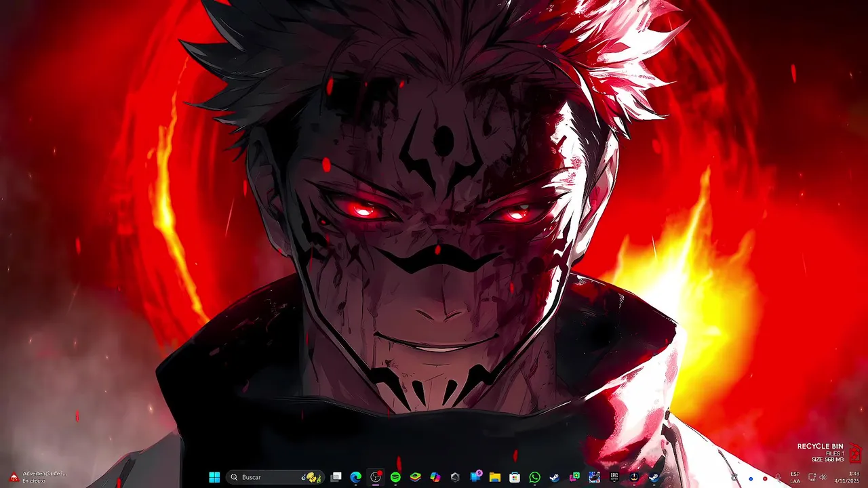Click the Recycle Bin desktop widget icon
Screen dimensions: 868x488
point(855,453)
